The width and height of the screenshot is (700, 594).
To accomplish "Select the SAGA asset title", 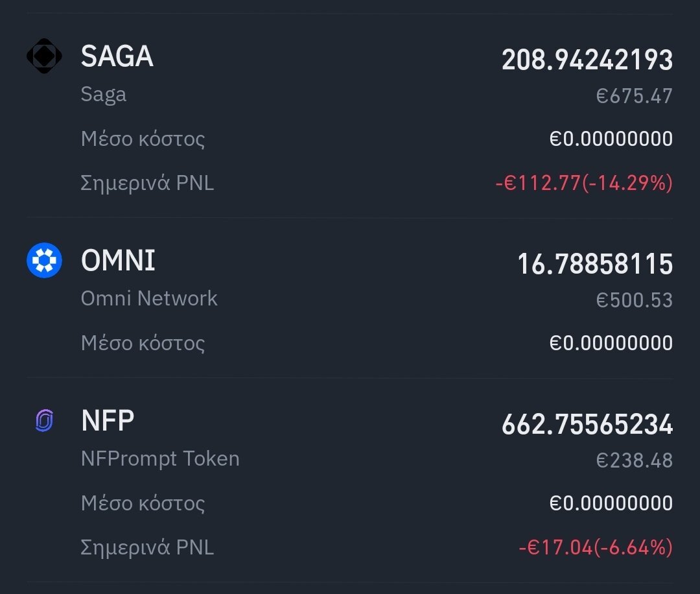I will click(117, 56).
